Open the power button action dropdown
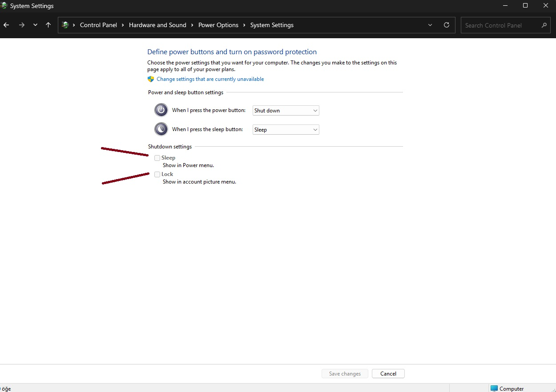 point(286,110)
